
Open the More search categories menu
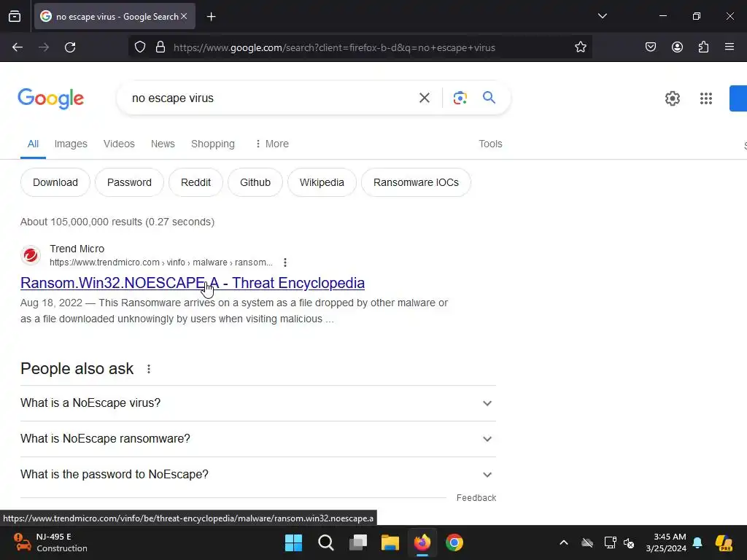point(271,144)
